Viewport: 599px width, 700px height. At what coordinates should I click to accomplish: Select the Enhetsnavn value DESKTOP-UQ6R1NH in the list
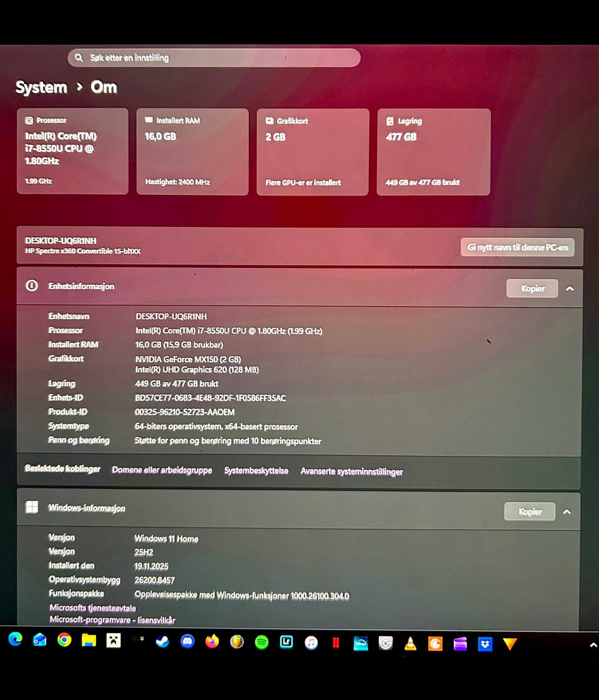tap(171, 317)
